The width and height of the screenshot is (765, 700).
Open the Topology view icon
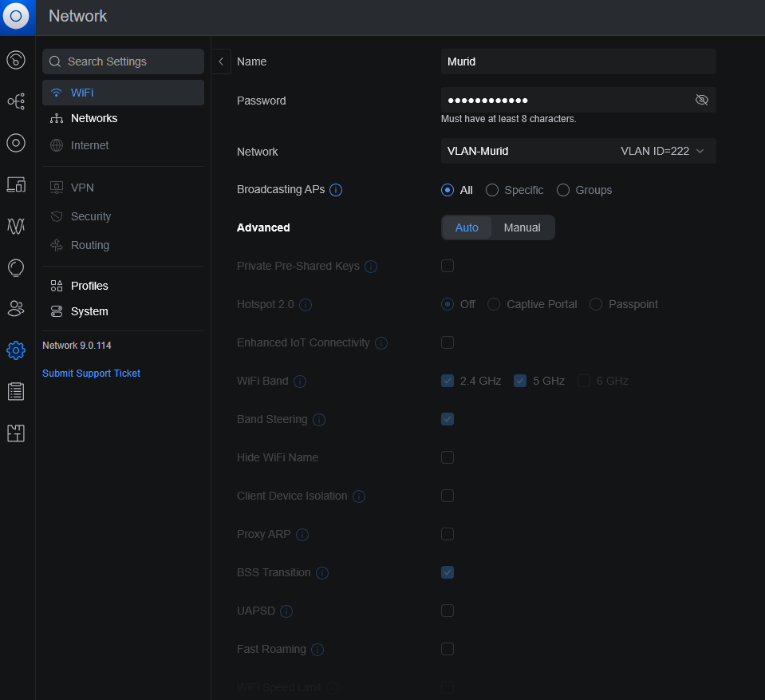click(x=16, y=101)
